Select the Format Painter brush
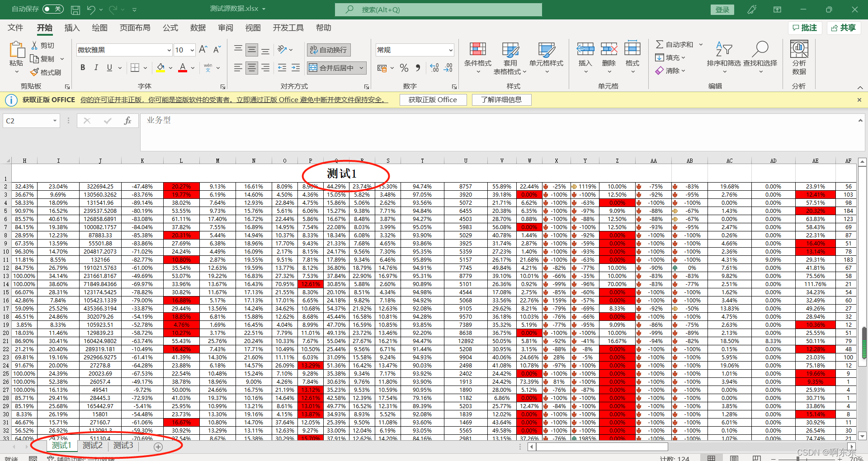 pyautogui.click(x=34, y=72)
